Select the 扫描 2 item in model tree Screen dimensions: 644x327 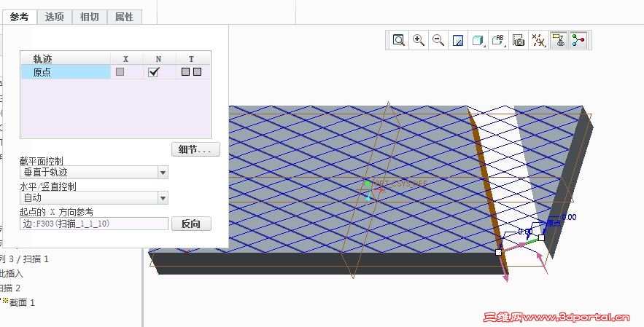pyautogui.click(x=10, y=288)
